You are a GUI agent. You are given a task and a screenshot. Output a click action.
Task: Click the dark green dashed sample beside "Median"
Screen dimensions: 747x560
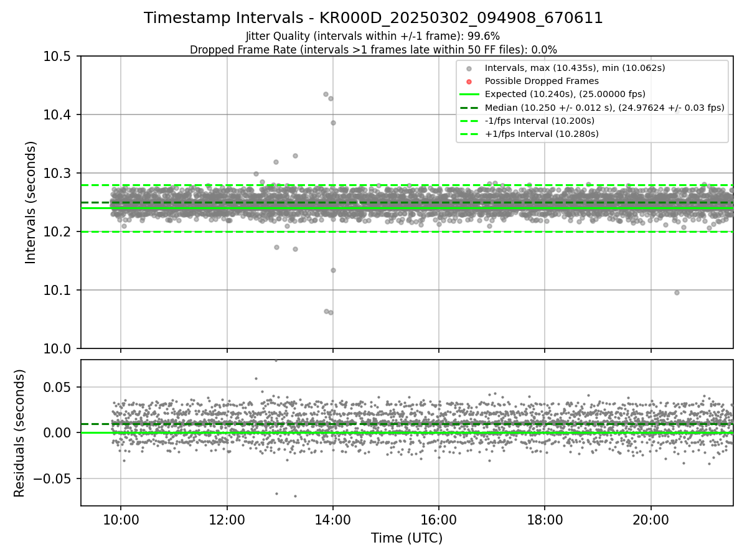point(469,108)
